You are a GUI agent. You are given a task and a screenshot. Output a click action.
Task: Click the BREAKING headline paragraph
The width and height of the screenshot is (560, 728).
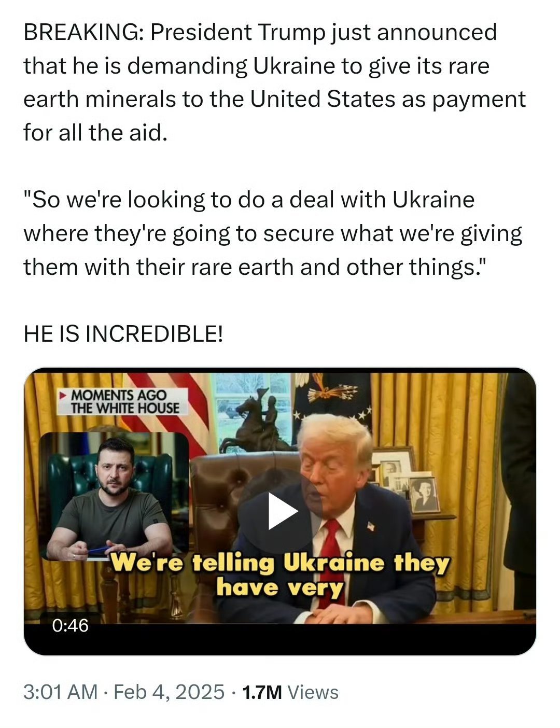(274, 82)
